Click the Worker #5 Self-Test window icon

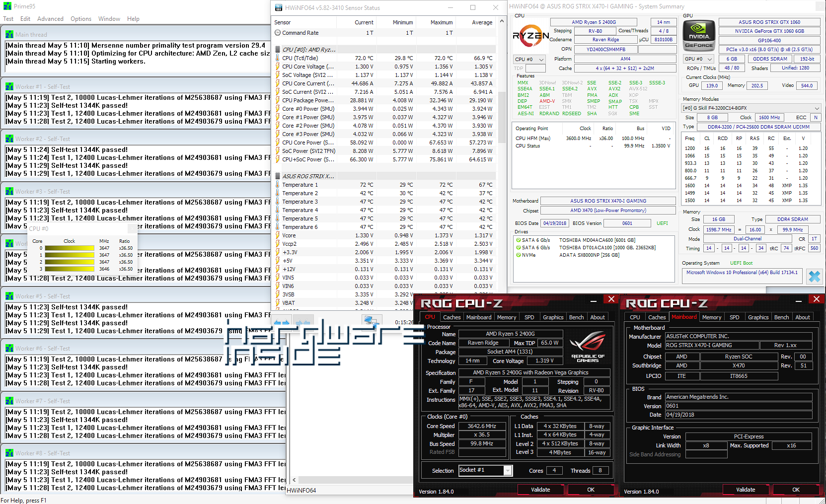tap(9, 296)
